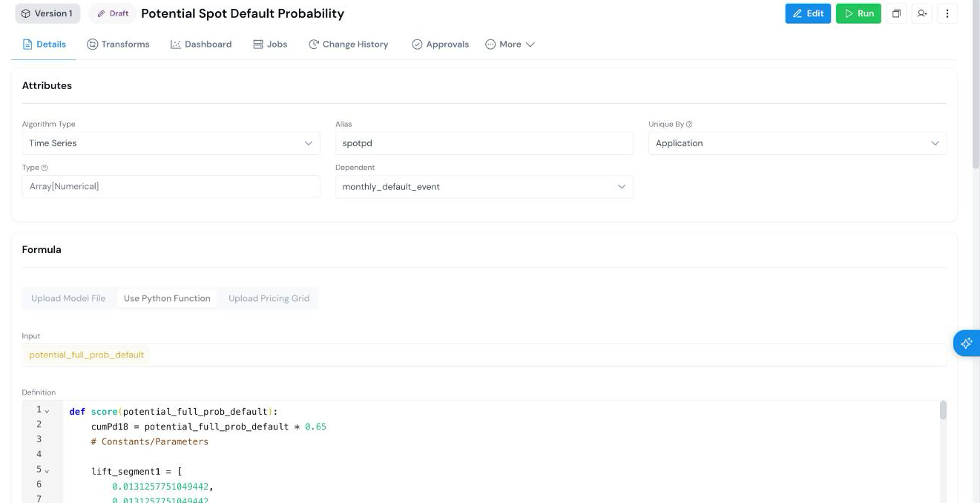Image resolution: width=980 pixels, height=503 pixels.
Task: Open the Unique By dropdown
Action: tap(798, 143)
